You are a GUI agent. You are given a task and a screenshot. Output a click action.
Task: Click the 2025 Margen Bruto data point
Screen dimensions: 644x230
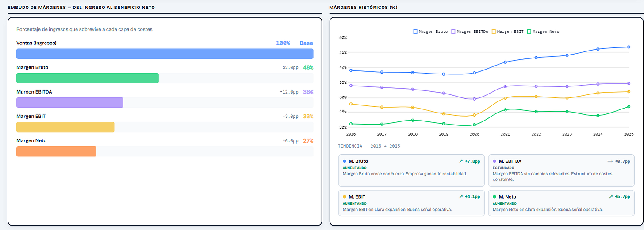click(x=629, y=47)
